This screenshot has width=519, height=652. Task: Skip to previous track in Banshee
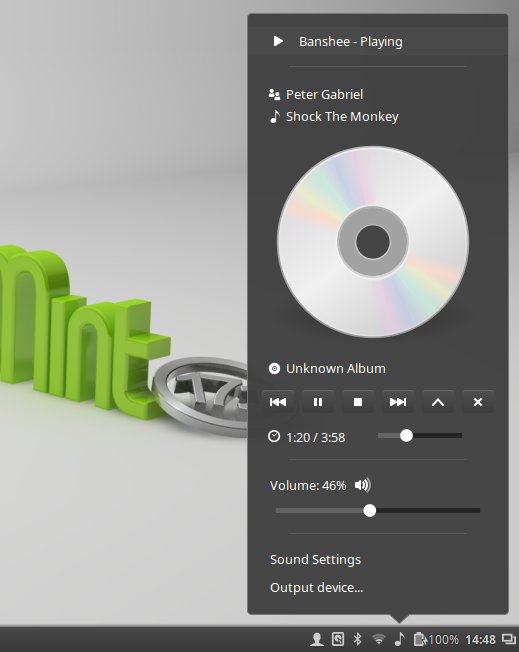(278, 402)
